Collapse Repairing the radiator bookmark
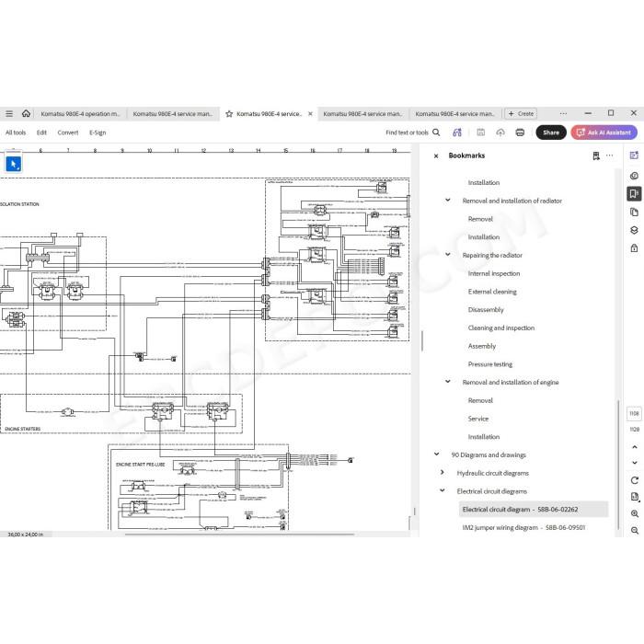Image resolution: width=644 pixels, height=644 pixels. [x=448, y=255]
